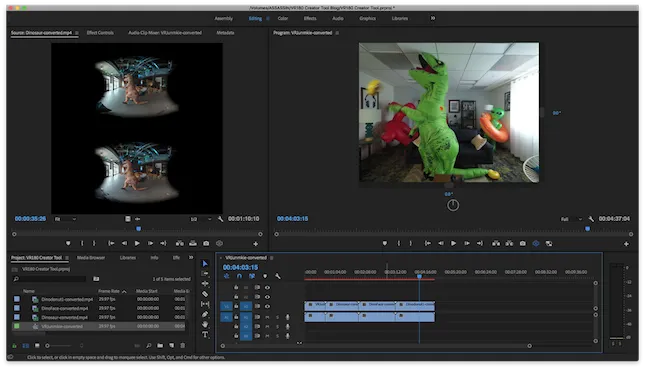Select the Pen tool

pos(205,314)
